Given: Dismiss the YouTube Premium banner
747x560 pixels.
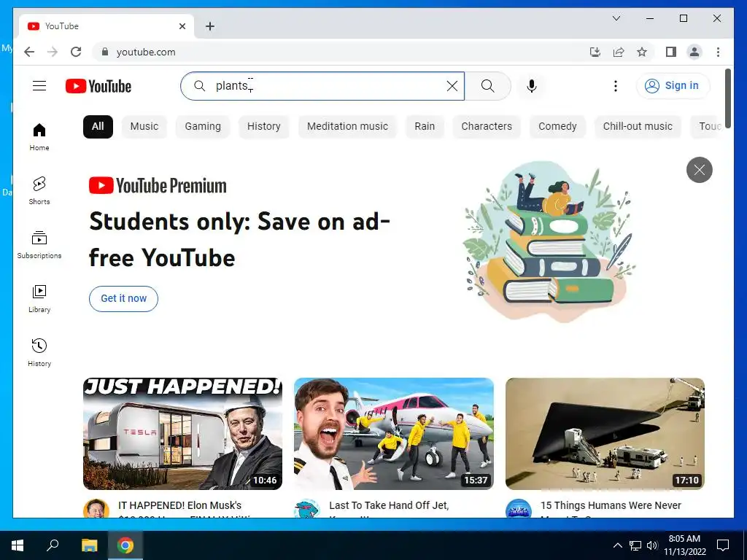Looking at the screenshot, I should [x=699, y=169].
